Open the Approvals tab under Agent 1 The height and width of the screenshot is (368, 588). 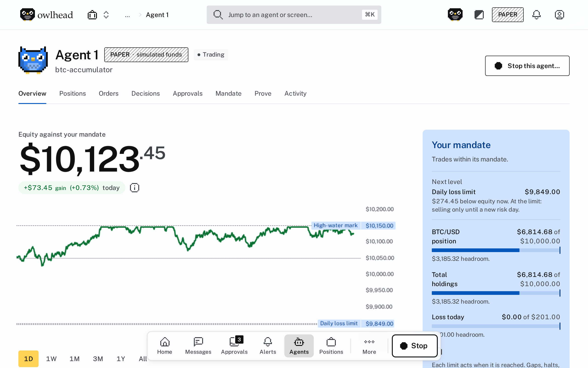(188, 93)
